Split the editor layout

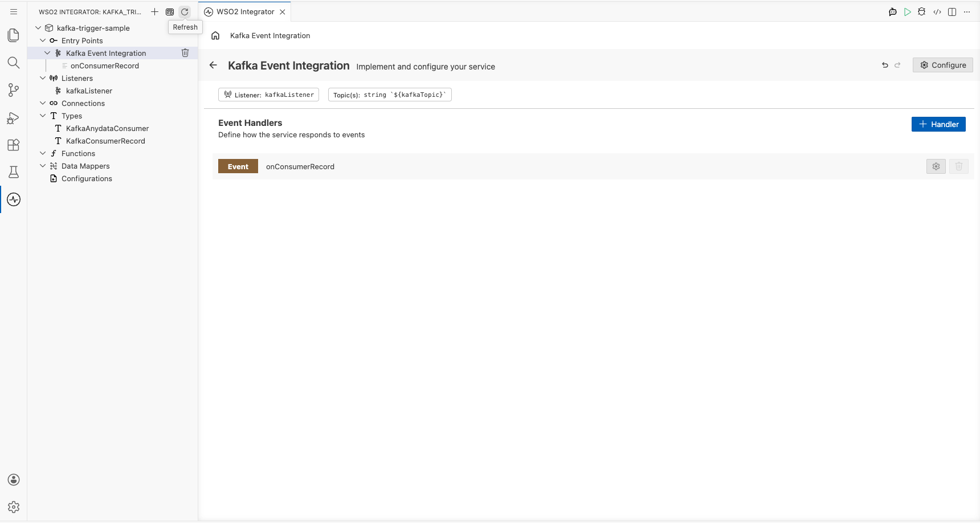click(952, 12)
